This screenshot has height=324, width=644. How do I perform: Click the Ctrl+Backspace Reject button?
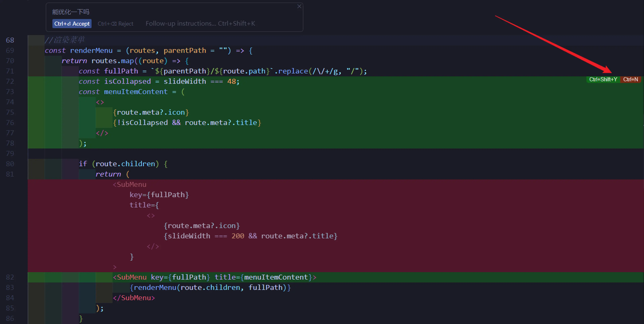115,24
